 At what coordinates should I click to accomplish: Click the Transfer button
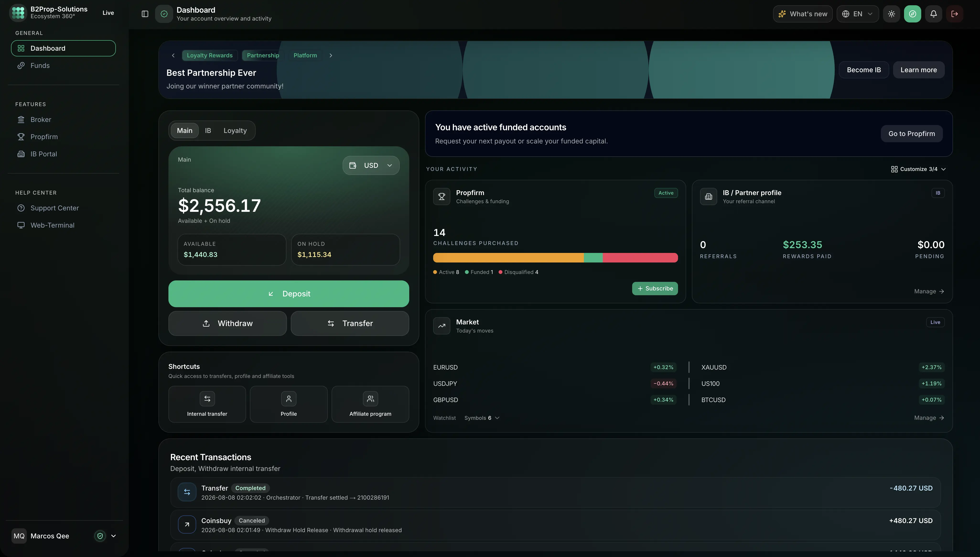350,323
